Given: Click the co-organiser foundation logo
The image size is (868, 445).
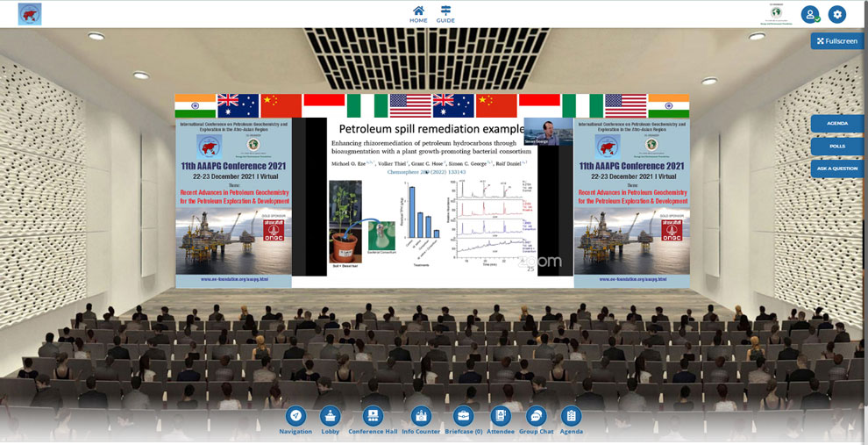Looking at the screenshot, I should [x=777, y=14].
